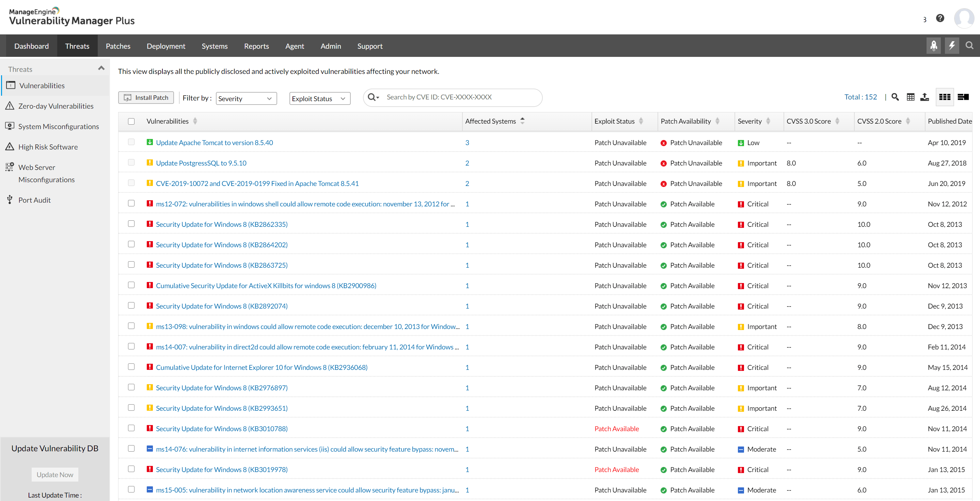Click the Total : 152 count text
The image size is (980, 501).
click(860, 97)
